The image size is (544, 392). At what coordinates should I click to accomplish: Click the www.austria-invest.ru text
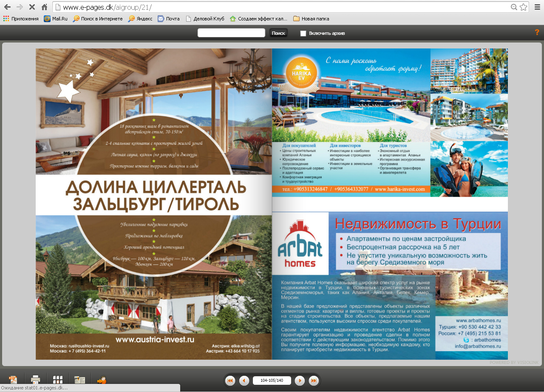point(155,340)
